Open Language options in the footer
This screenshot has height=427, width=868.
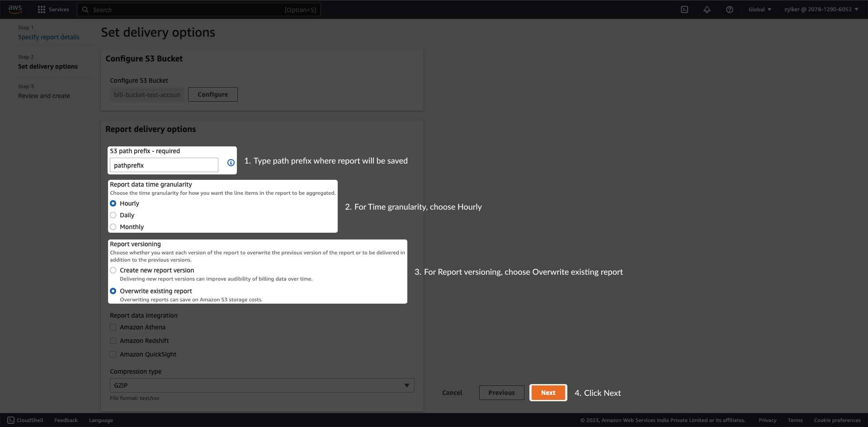[x=100, y=420]
